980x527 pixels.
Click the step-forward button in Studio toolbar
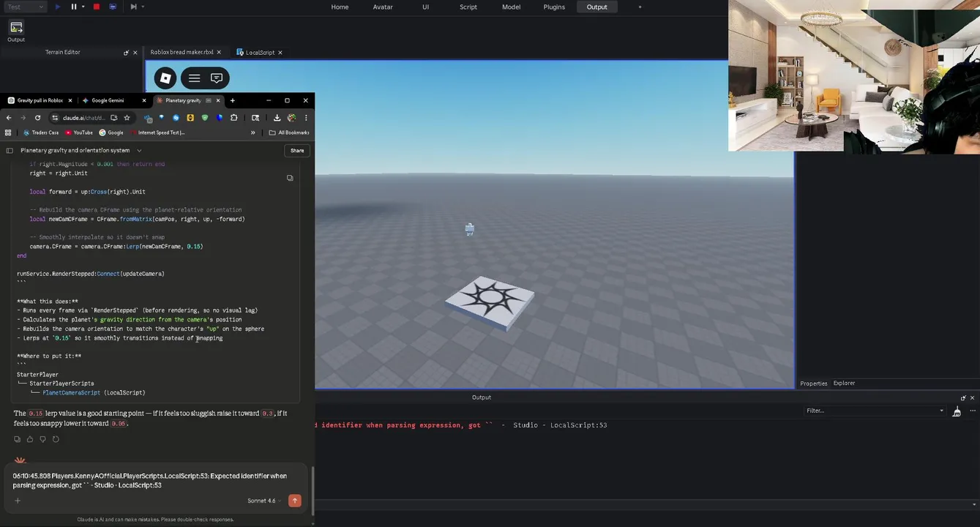(x=133, y=7)
